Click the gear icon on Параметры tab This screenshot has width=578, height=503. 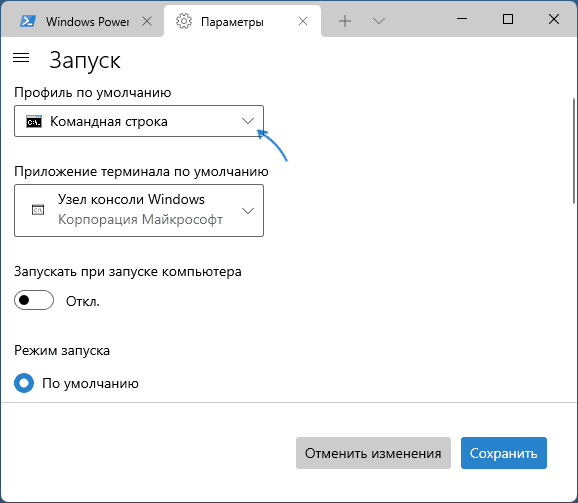pos(184,21)
